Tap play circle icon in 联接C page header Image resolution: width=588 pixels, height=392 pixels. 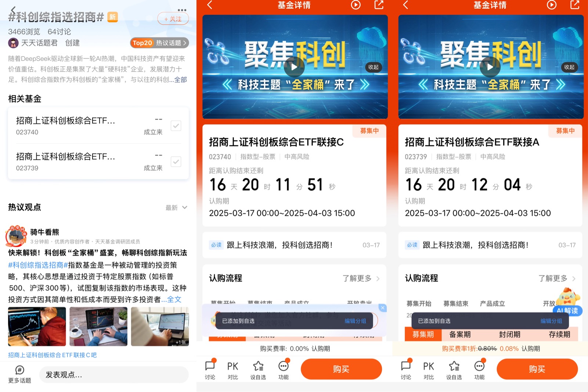coord(356,5)
